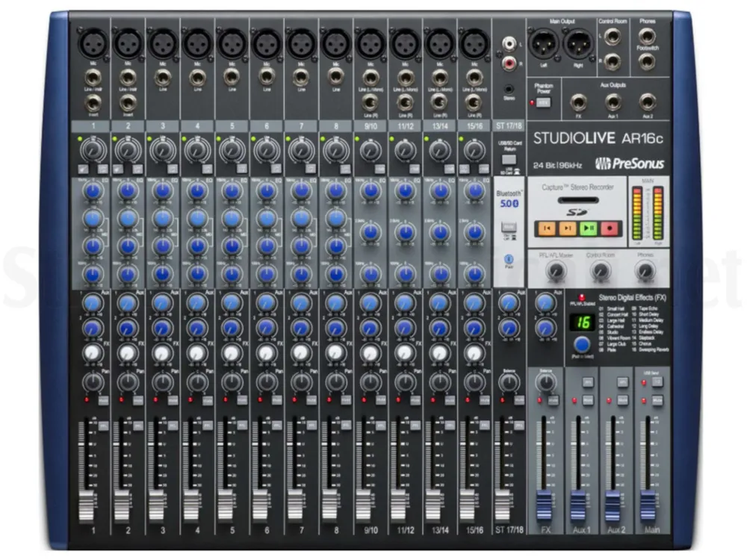Click the channel 1 Insert jack
This screenshot has width=747, height=560.
93,102
